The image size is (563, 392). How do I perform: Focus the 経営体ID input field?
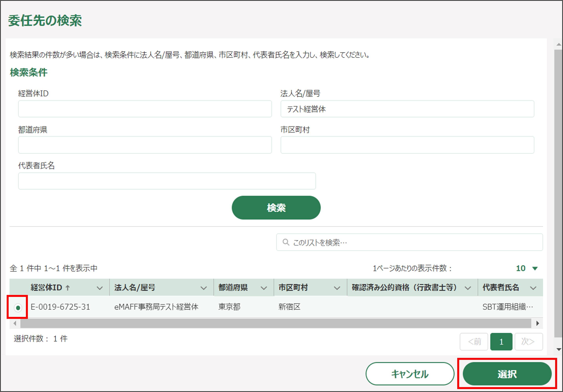coord(145,109)
